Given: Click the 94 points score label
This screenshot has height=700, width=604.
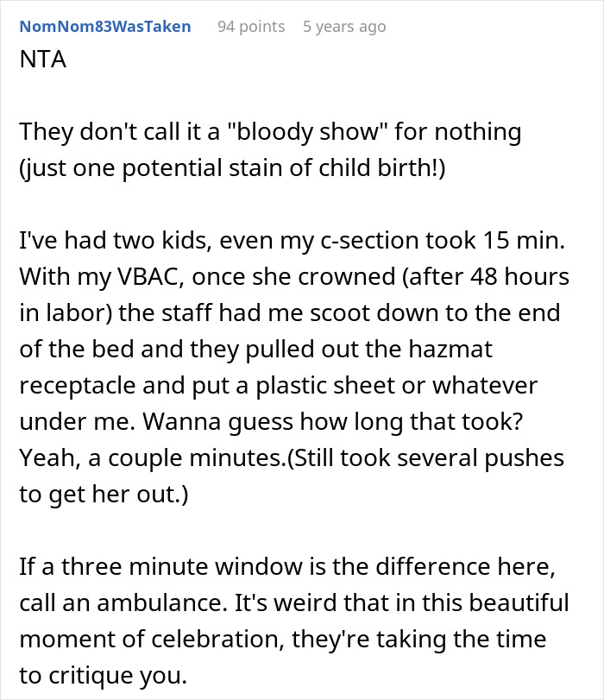Looking at the screenshot, I should click(250, 27).
